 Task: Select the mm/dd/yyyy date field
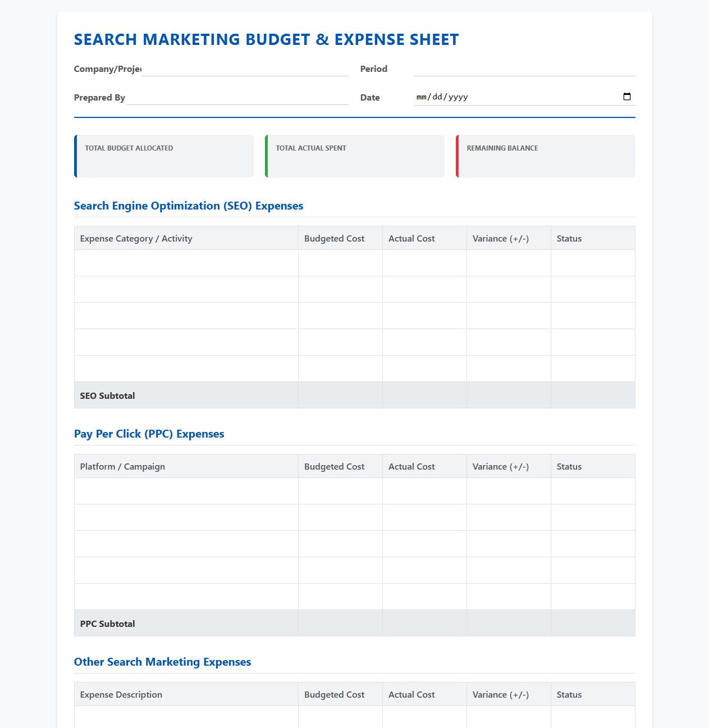tap(524, 97)
